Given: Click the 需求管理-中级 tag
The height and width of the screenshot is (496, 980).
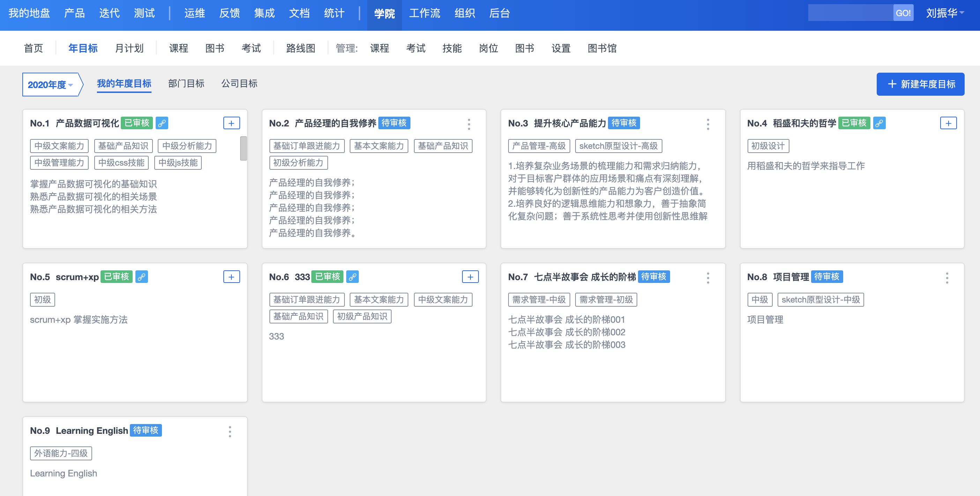Looking at the screenshot, I should click(539, 300).
